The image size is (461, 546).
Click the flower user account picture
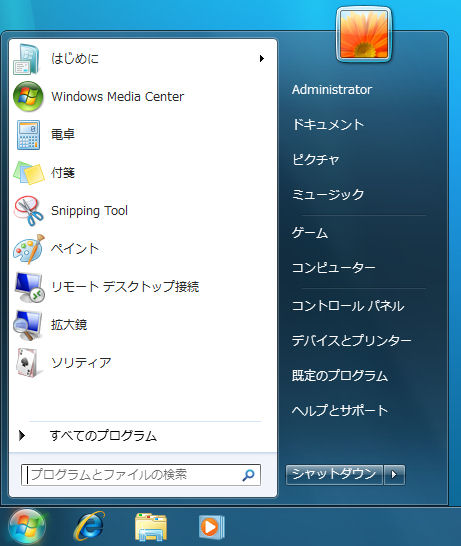tap(364, 34)
